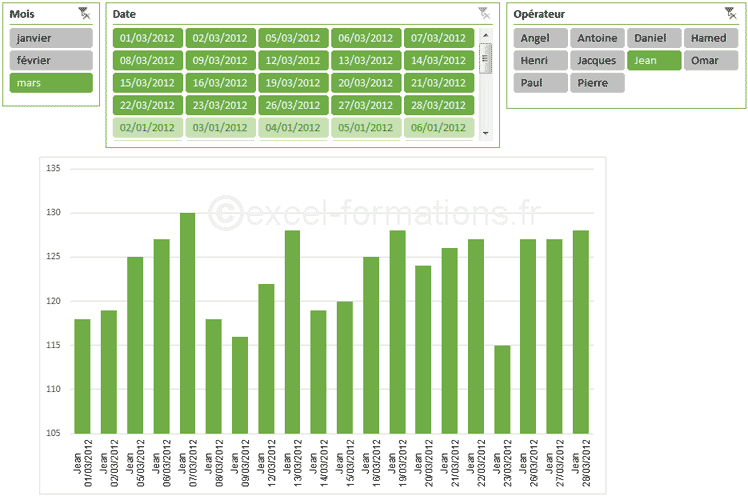
Task: Select operator Omar in the slicer
Action: [x=711, y=61]
